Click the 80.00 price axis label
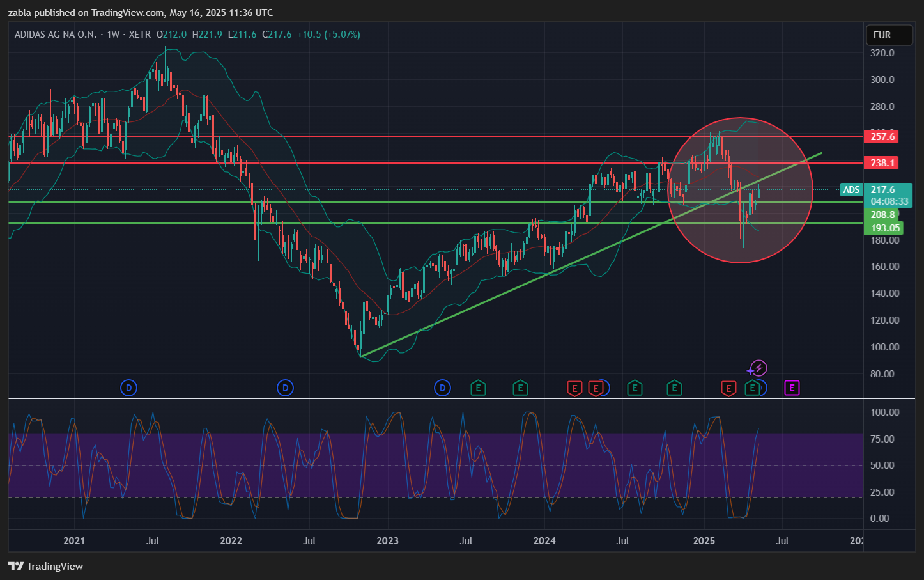 (882, 374)
